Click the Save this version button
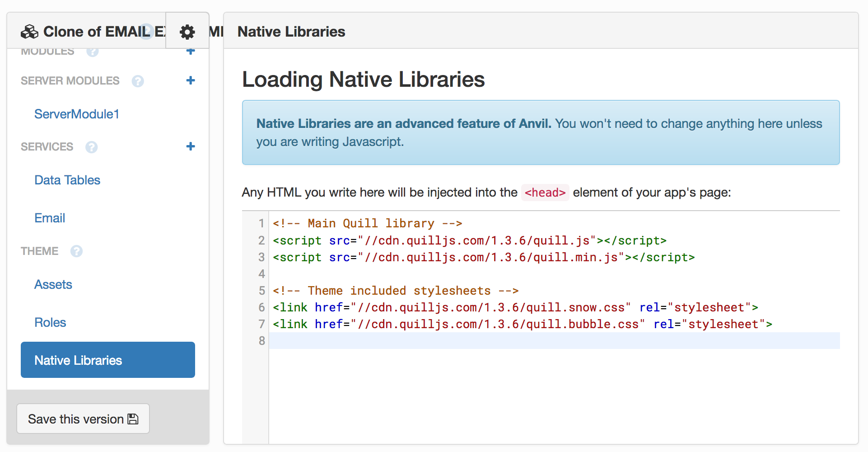868x452 pixels. 83,419
